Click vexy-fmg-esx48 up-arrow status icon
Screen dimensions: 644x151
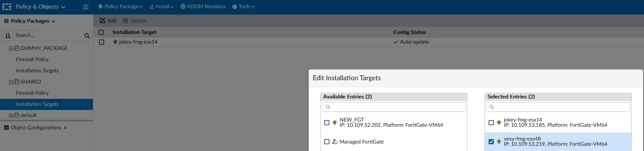coord(499,141)
